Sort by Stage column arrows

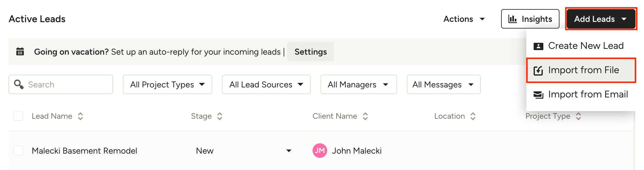220,116
